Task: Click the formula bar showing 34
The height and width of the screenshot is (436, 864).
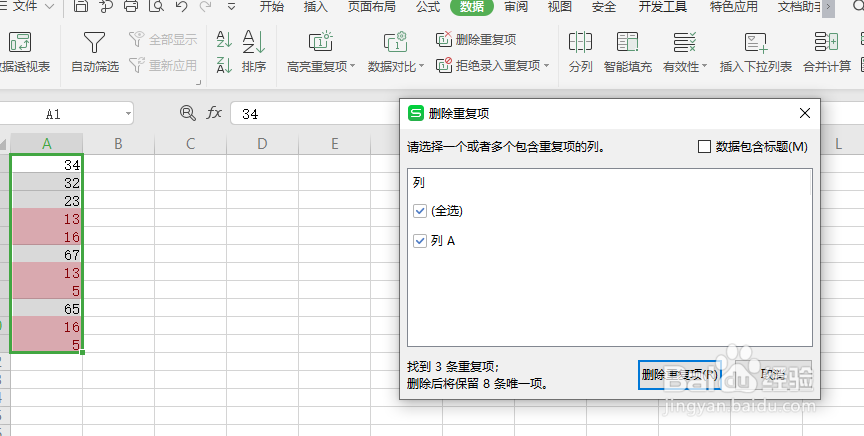Action: 314,114
